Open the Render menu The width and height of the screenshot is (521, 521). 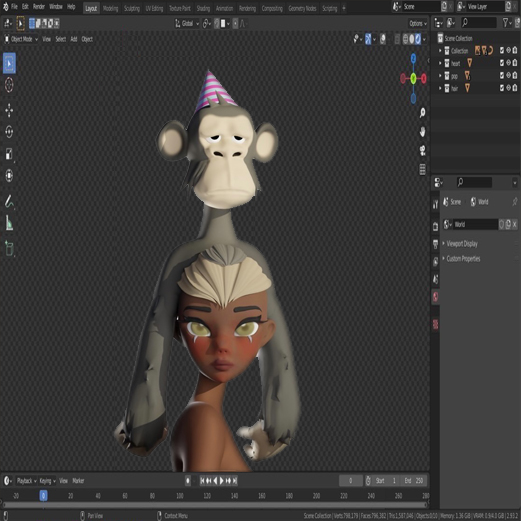coord(39,6)
